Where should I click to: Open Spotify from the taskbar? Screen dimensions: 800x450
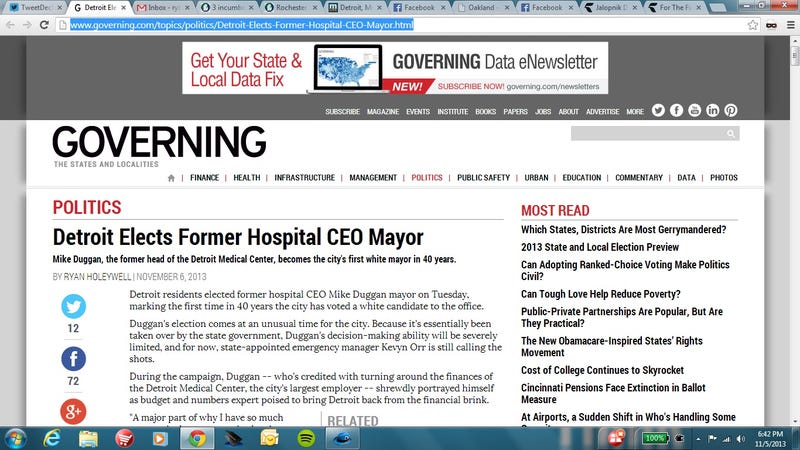coord(306,439)
